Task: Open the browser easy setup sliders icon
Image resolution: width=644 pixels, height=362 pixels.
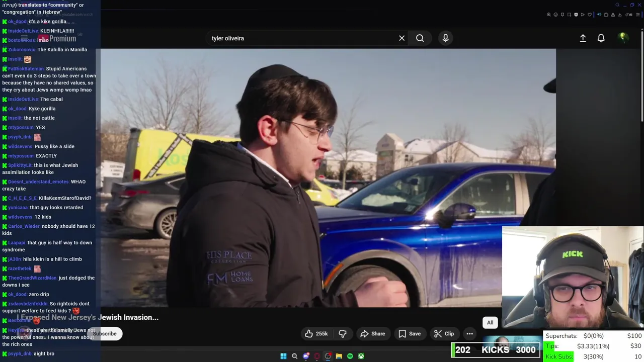Action: click(637, 15)
